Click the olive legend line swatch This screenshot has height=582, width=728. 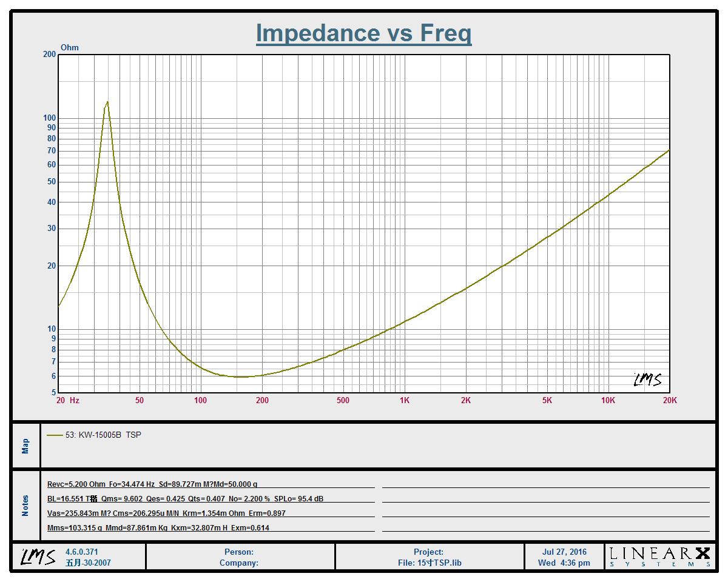(55, 435)
